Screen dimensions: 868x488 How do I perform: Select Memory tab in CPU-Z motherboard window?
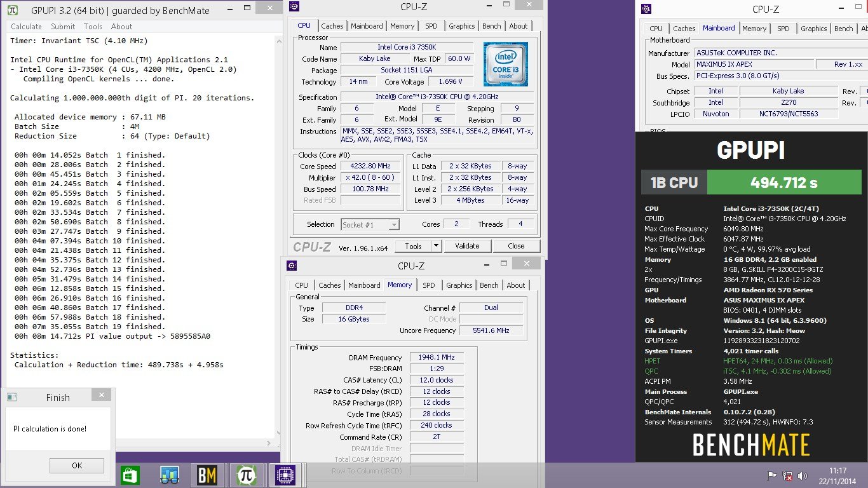pyautogui.click(x=754, y=29)
